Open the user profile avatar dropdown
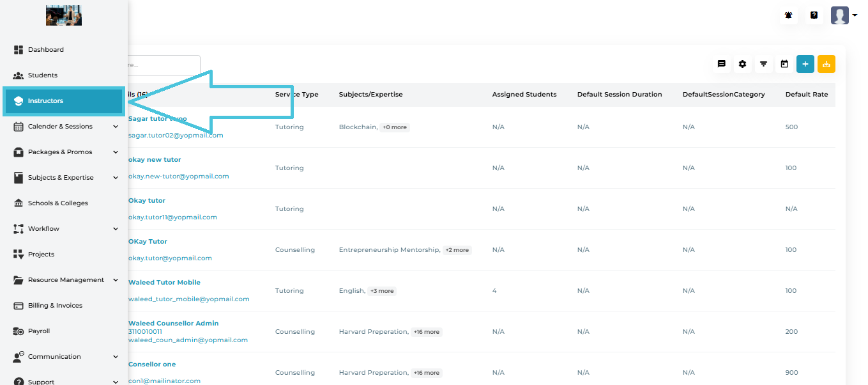This screenshot has height=385, width=868. pos(843,15)
